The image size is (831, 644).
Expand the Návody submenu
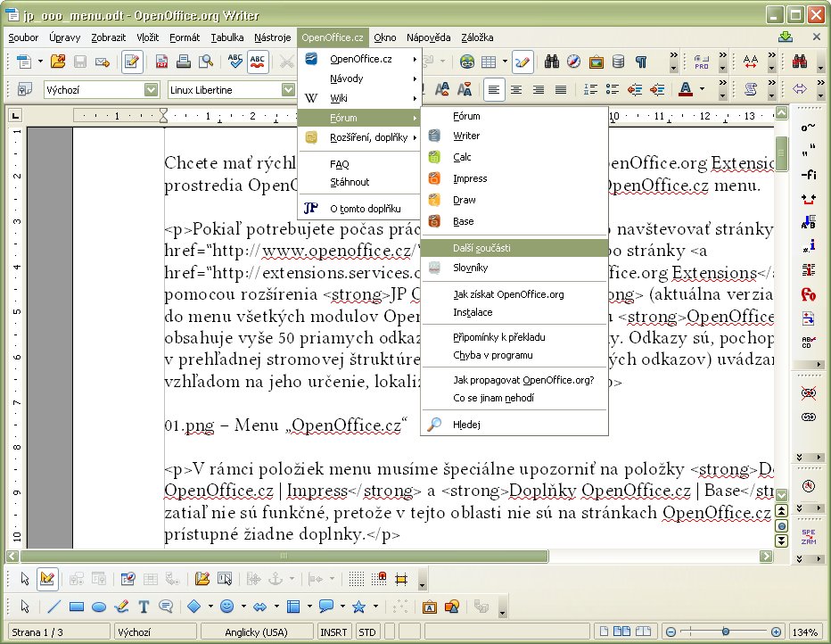tap(360, 79)
